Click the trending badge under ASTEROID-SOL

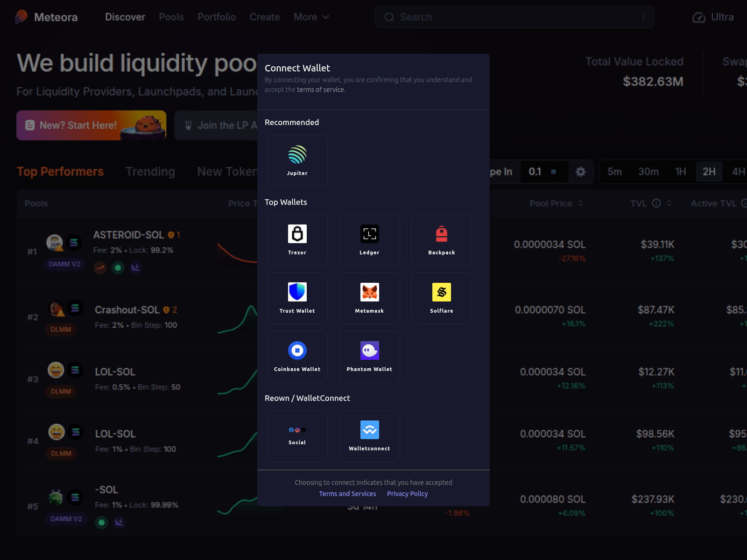click(100, 268)
